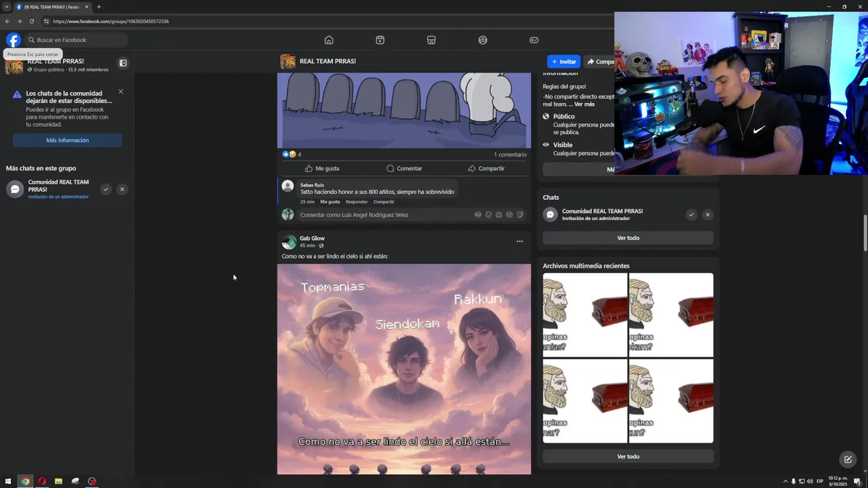
Task: Click the REAL TEAM PRRAS! header title
Action: [x=328, y=61]
